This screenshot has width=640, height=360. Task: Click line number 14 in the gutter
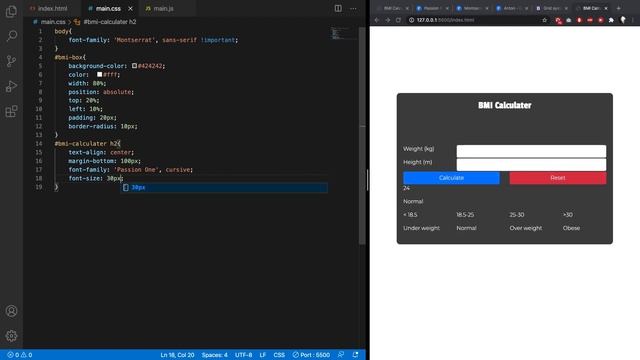click(39, 143)
